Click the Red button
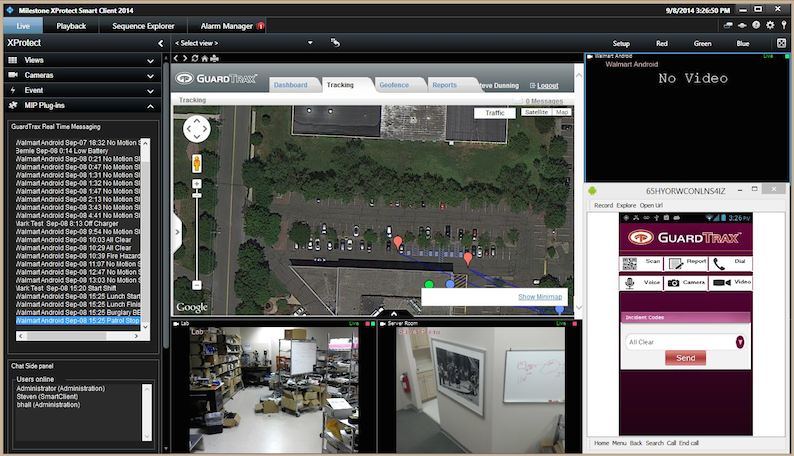 (662, 44)
